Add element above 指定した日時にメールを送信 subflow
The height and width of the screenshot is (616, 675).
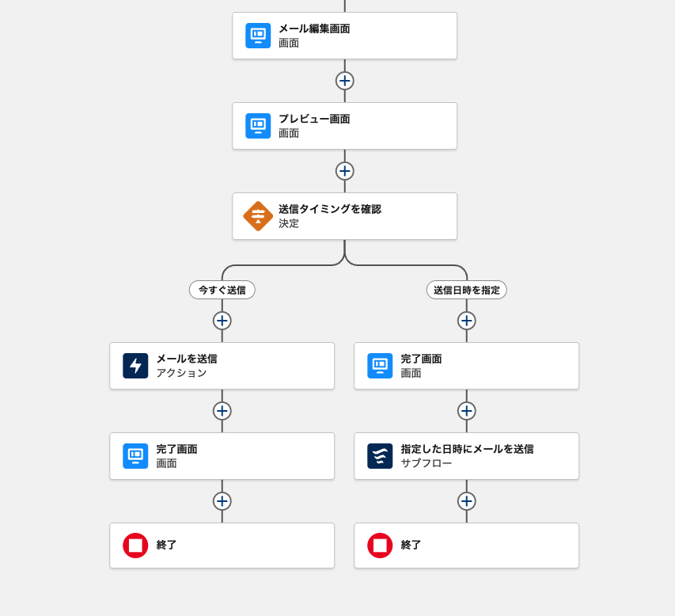(x=466, y=411)
